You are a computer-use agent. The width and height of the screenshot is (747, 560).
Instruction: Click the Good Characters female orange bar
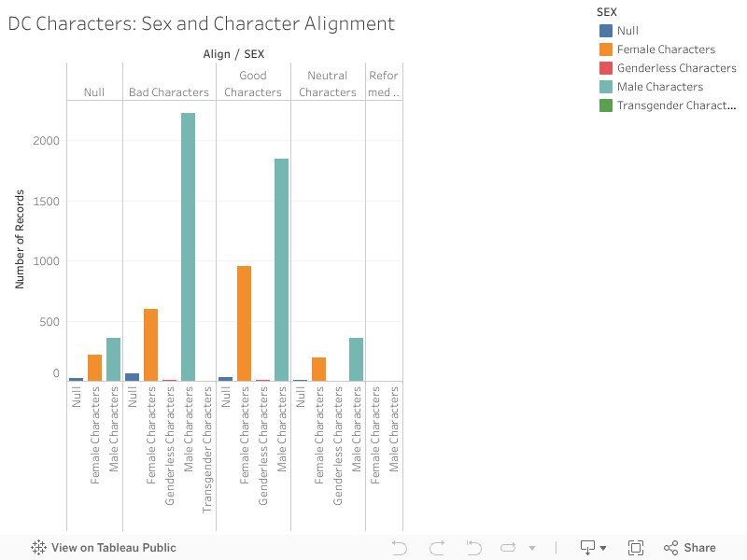tap(244, 323)
